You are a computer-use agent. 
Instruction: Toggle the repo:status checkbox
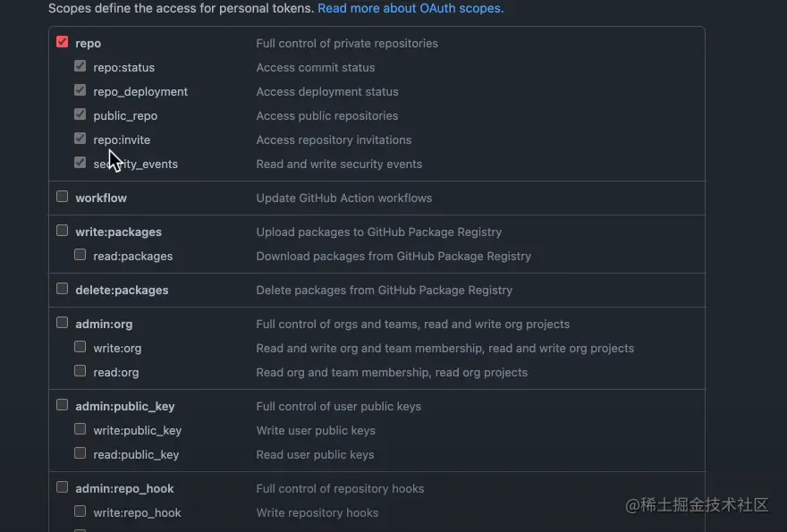click(x=80, y=66)
